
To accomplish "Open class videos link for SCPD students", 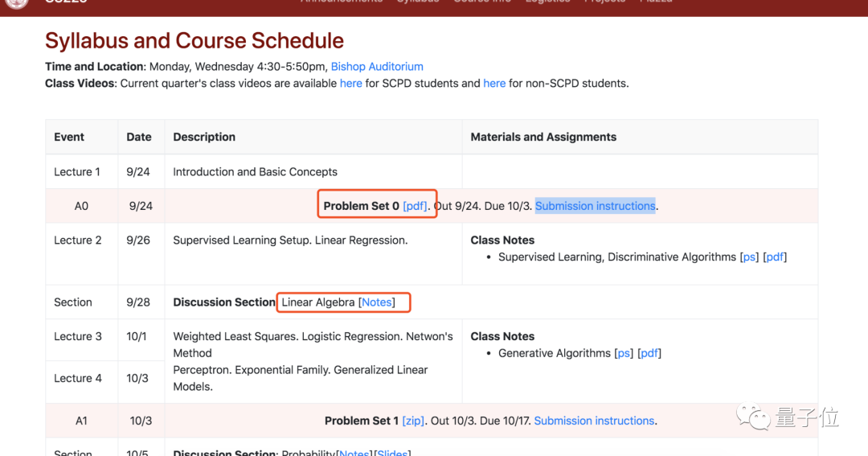I will tap(350, 84).
